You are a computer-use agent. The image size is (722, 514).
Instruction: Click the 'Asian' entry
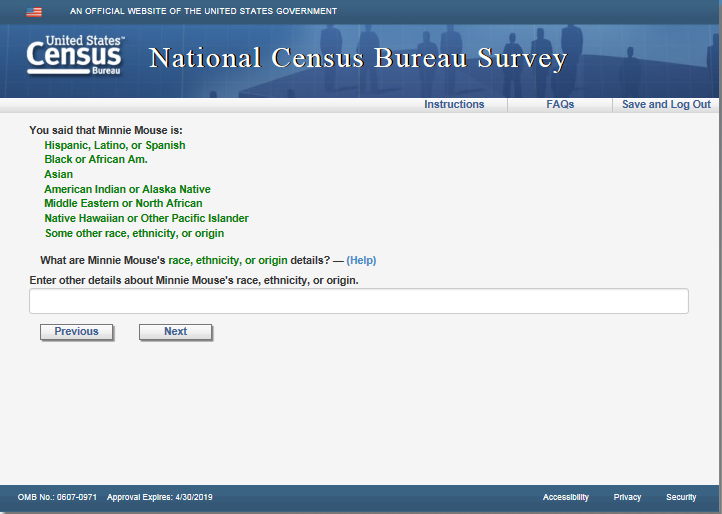click(x=58, y=175)
